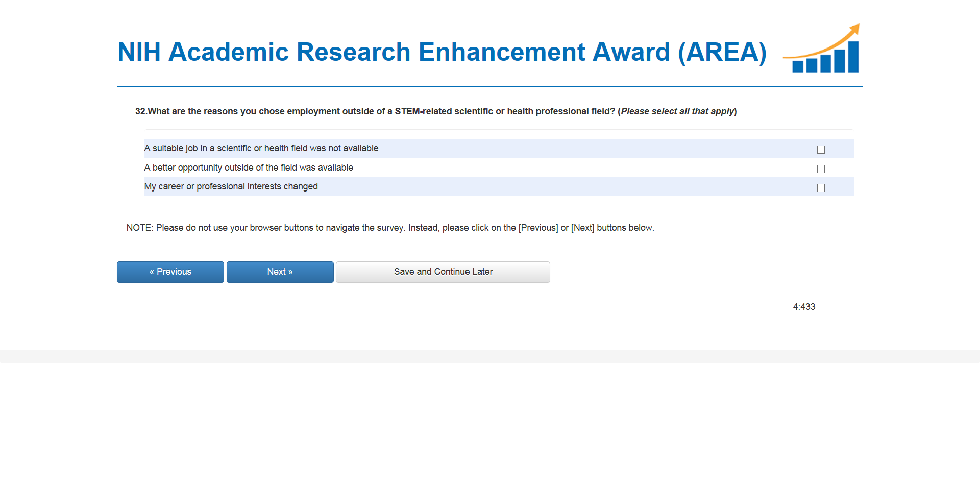Go back with the Previous button
Image resolution: width=980 pixels, height=478 pixels.
pos(170,272)
